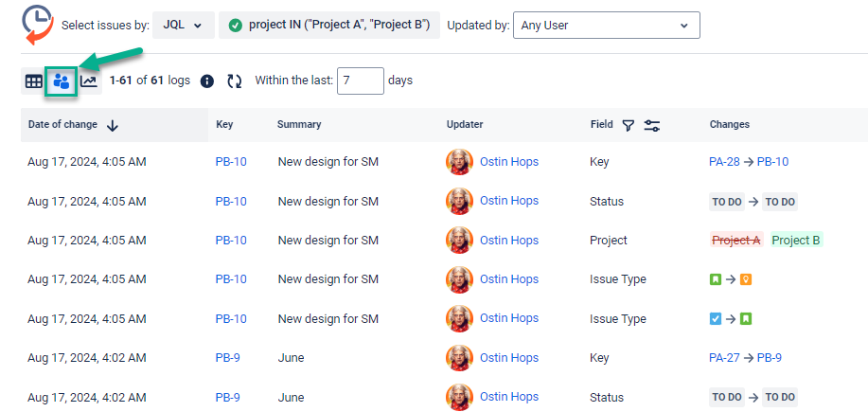Sort by Date of change arrow
Viewport: 868px width, 412px height.
tap(113, 125)
